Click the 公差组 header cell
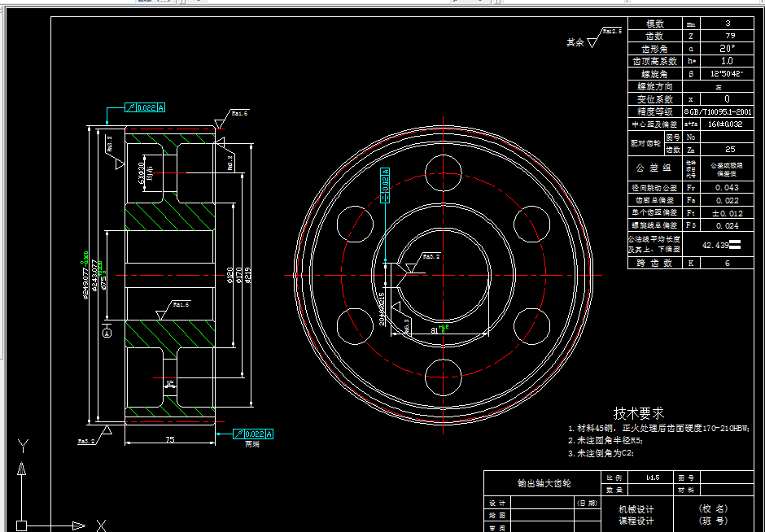This screenshot has height=532, width=765. [655, 168]
